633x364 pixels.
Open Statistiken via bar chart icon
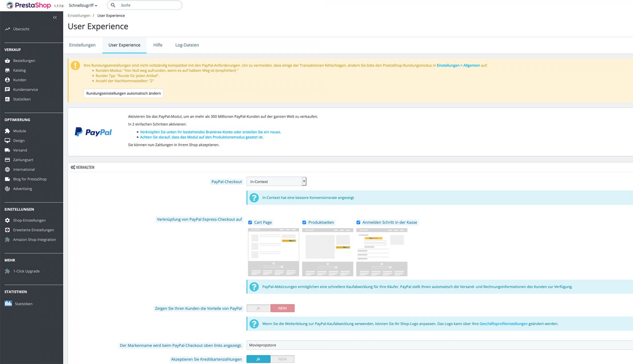pyautogui.click(x=8, y=304)
